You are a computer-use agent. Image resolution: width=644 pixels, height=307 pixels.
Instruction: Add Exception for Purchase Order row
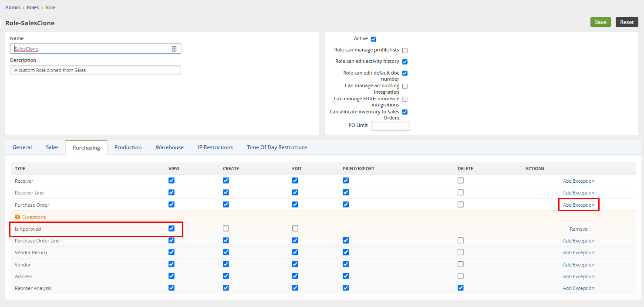578,205
